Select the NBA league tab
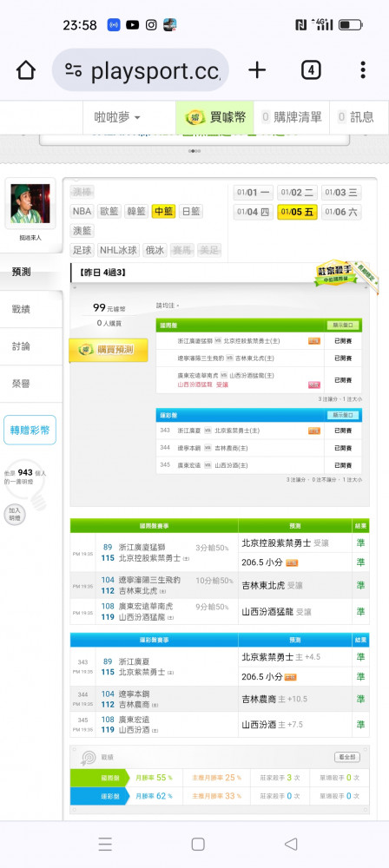 point(82,212)
